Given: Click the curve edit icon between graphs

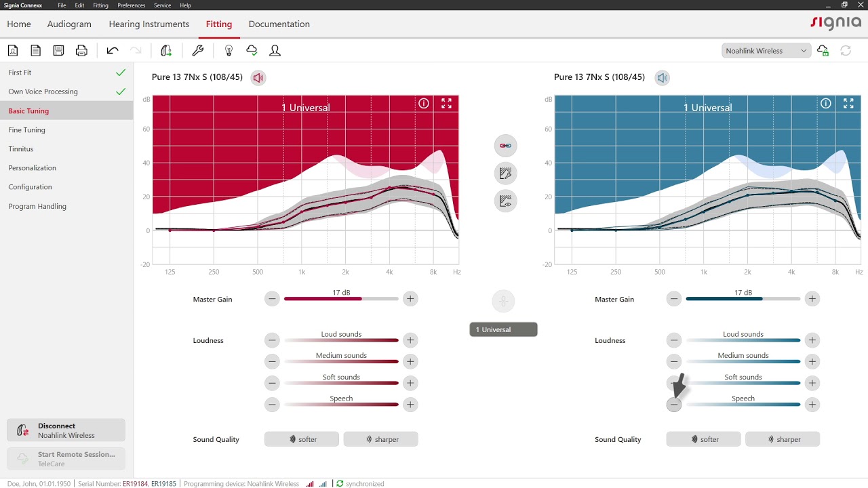Looking at the screenshot, I should [x=505, y=174].
